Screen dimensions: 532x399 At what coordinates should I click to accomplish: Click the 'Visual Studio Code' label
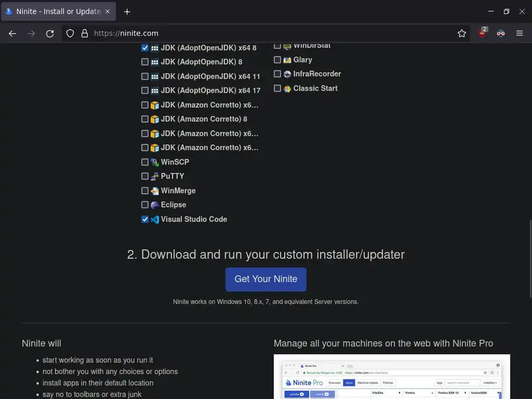click(x=194, y=219)
